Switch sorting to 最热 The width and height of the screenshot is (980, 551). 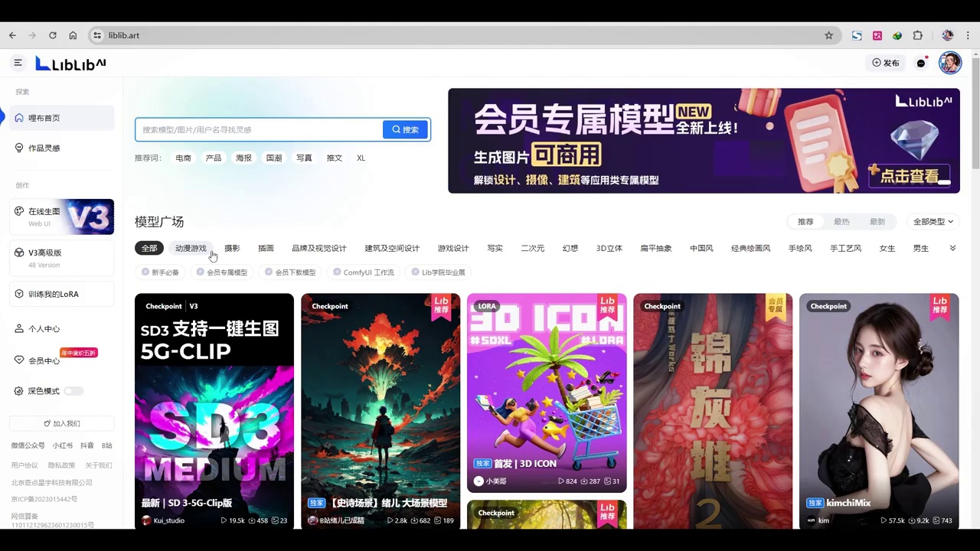[x=841, y=222]
